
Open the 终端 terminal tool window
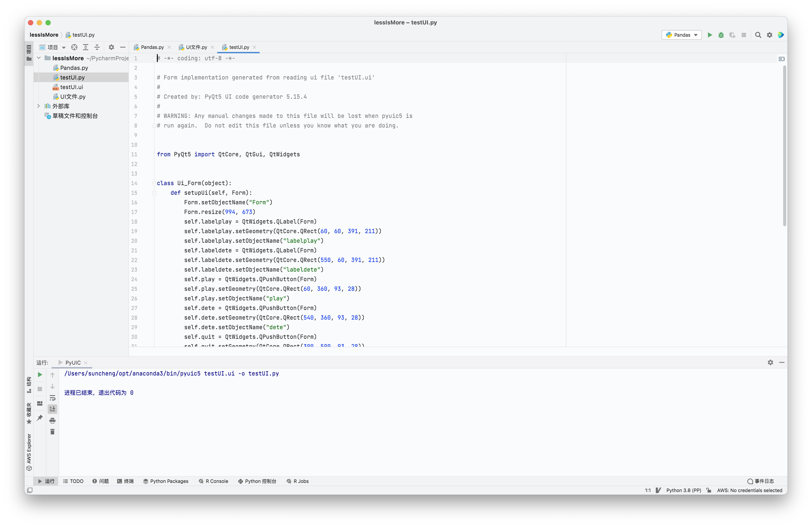[x=125, y=481]
